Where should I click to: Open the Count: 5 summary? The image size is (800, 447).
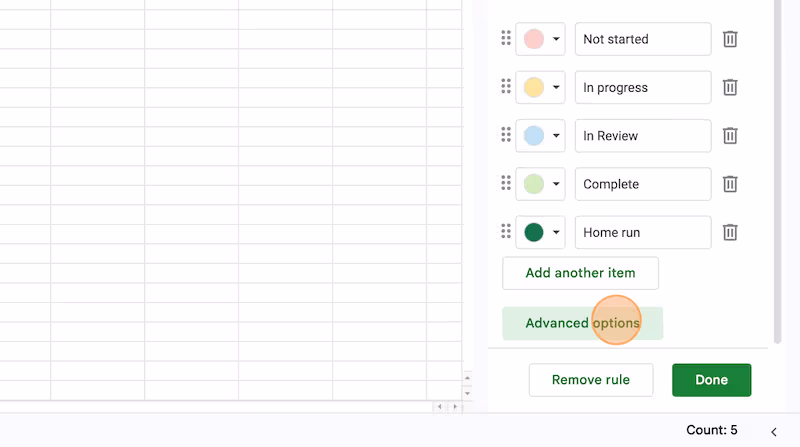click(x=712, y=430)
